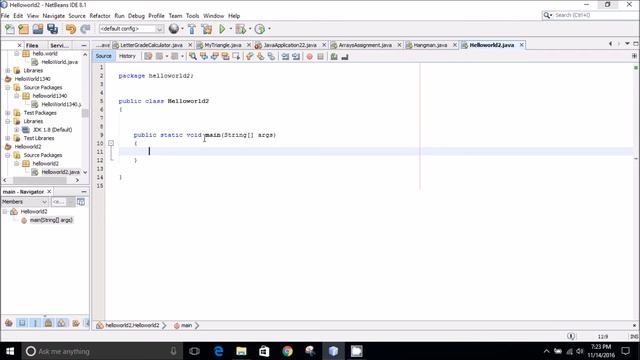Click the Comment icon in editor toolbar

[x=334, y=56]
